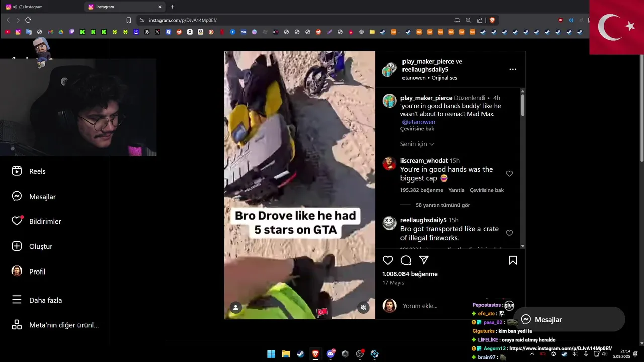Open the emoji picker in comment box
644x362 pixels.
click(509, 305)
